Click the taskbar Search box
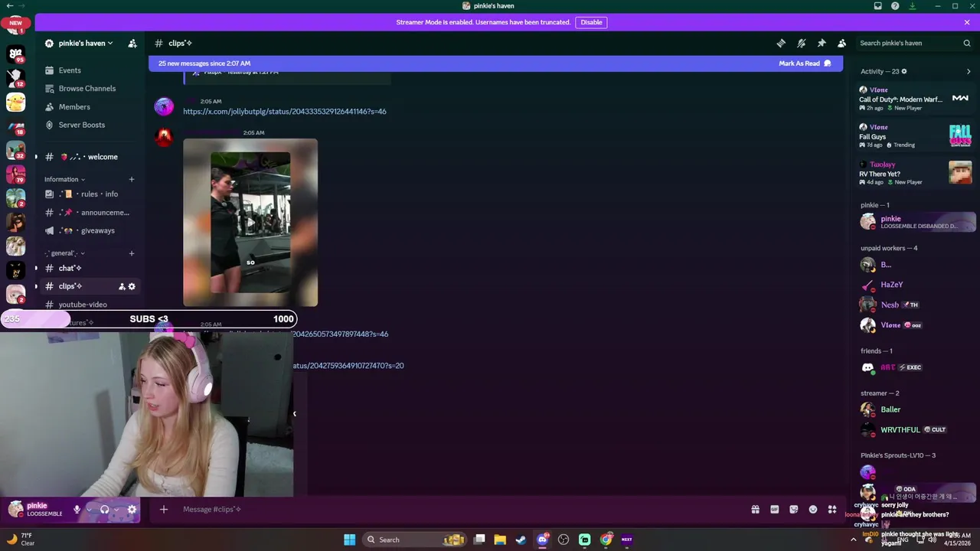This screenshot has width=980, height=551. (413, 540)
